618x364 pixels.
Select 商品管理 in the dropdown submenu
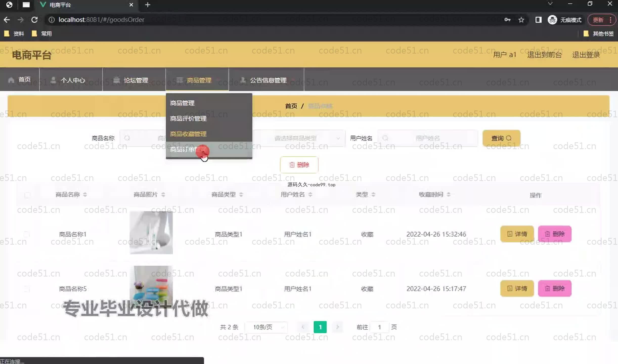[209, 103]
